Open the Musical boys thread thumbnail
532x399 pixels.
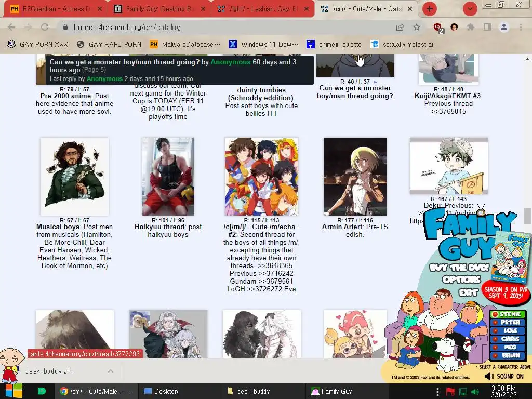coord(74,177)
